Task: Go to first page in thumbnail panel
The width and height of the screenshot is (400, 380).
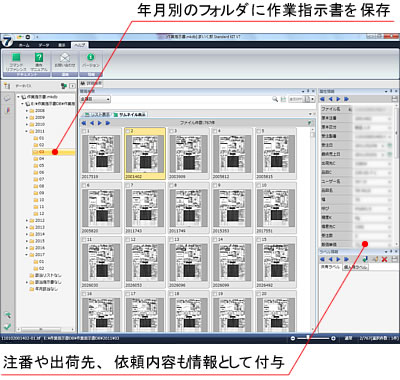Action: [x=84, y=123]
